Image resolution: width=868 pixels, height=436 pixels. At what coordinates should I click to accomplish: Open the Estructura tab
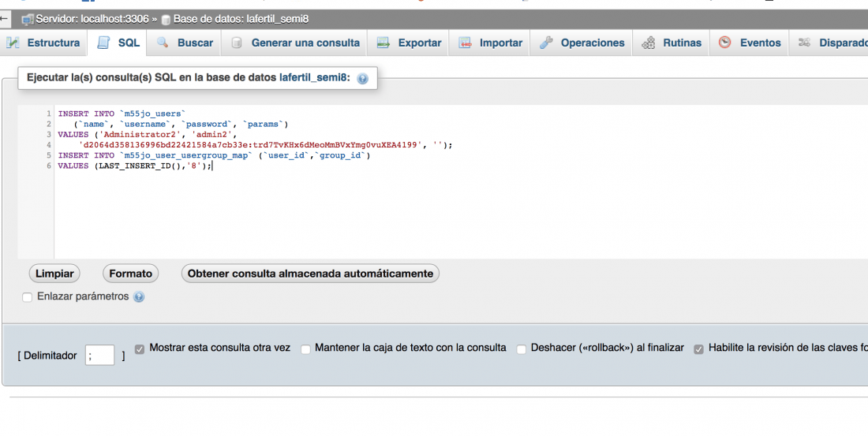coord(43,43)
